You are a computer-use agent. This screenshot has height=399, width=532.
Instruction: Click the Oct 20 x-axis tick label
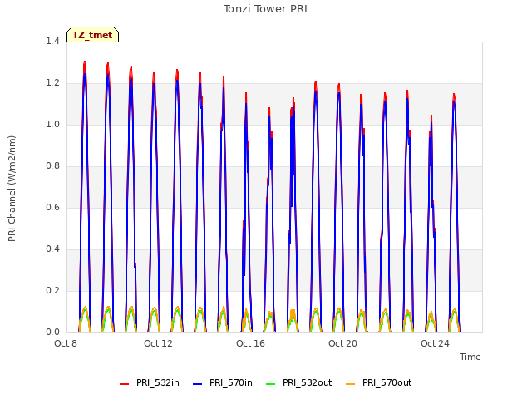(x=342, y=343)
